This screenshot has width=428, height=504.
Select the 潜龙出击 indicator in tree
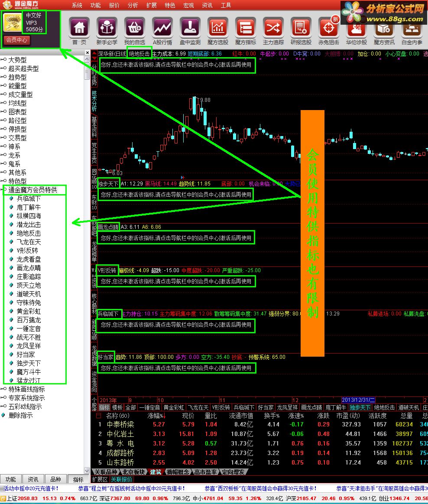click(x=29, y=224)
